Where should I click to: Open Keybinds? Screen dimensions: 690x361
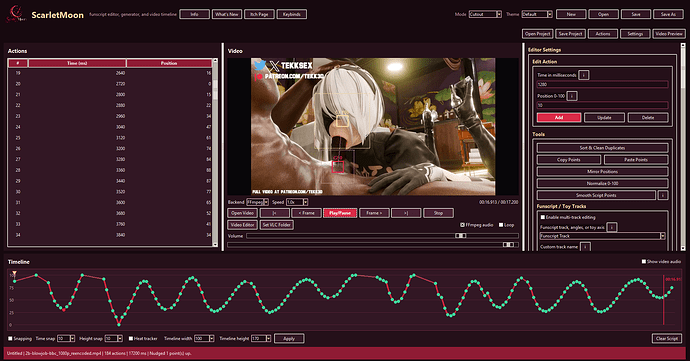292,14
